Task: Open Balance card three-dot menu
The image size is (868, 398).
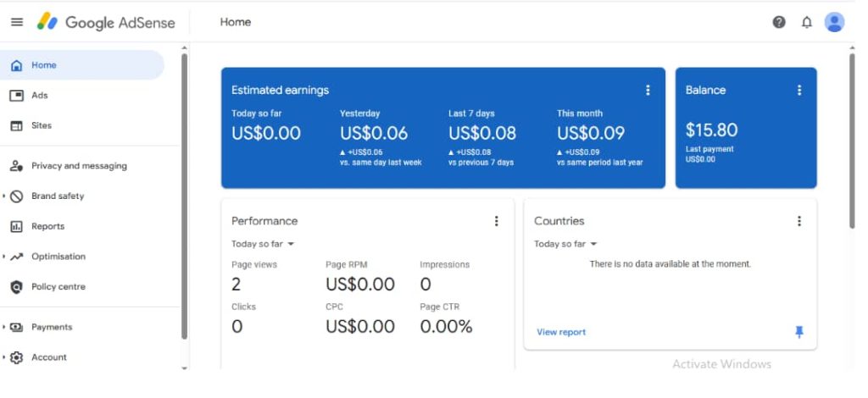Action: click(x=798, y=91)
